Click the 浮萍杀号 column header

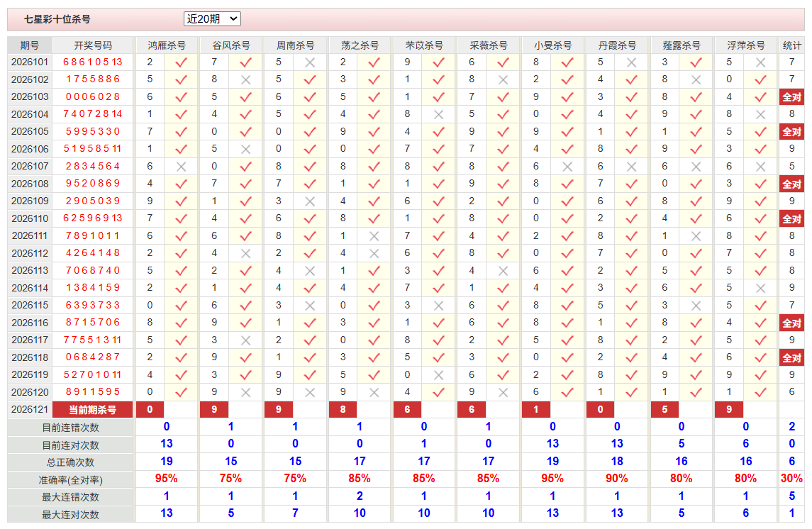point(746,45)
